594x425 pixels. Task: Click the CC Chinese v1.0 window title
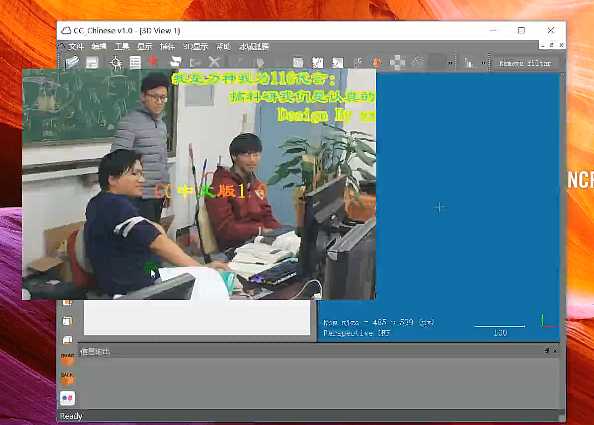[x=127, y=31]
